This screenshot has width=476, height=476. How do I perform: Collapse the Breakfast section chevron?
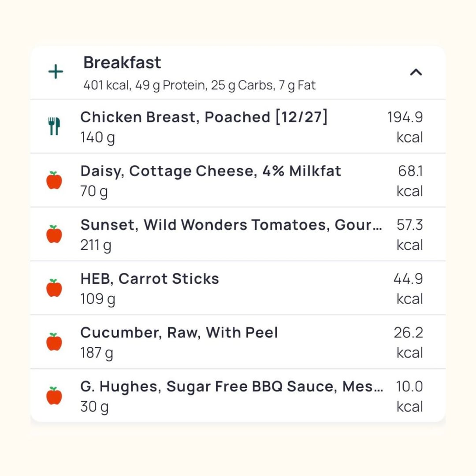point(416,72)
